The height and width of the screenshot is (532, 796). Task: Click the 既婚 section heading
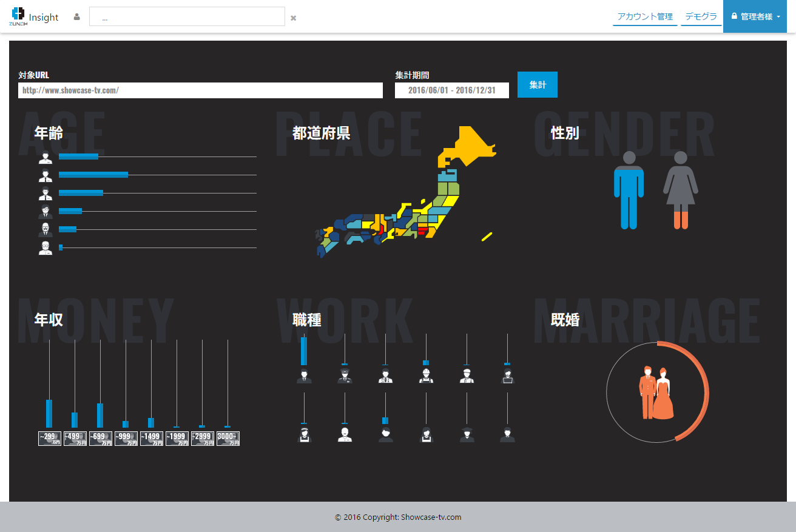[565, 320]
